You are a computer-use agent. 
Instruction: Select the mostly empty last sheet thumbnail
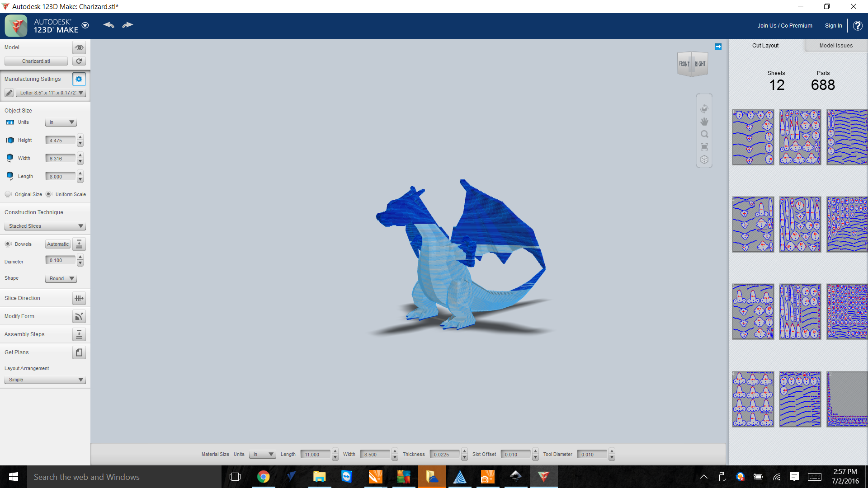(x=847, y=399)
